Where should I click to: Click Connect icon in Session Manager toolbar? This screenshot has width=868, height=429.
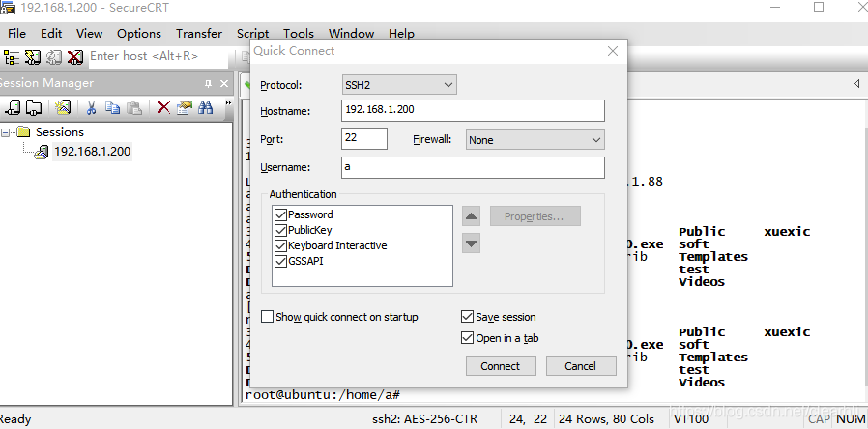12,107
